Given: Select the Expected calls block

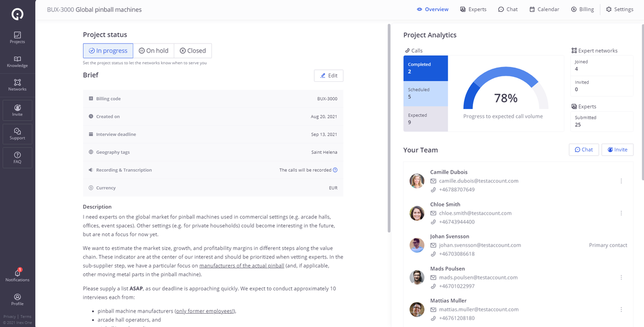Looking at the screenshot, I should click(x=425, y=119).
